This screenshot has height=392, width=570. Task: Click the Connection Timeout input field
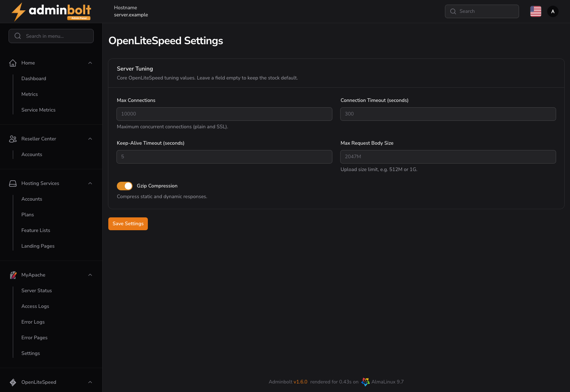click(448, 114)
